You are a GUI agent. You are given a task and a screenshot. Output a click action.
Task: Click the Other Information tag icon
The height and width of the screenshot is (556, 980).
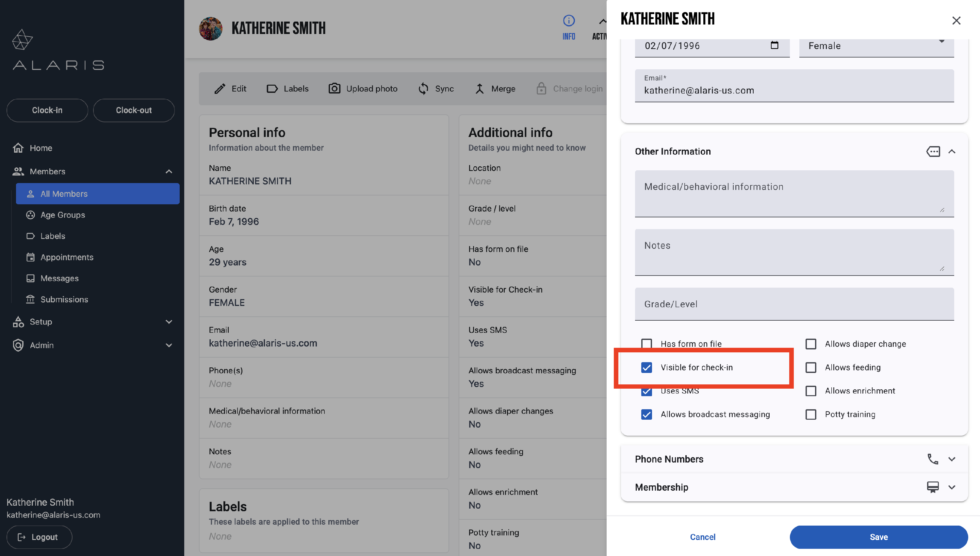click(x=933, y=152)
